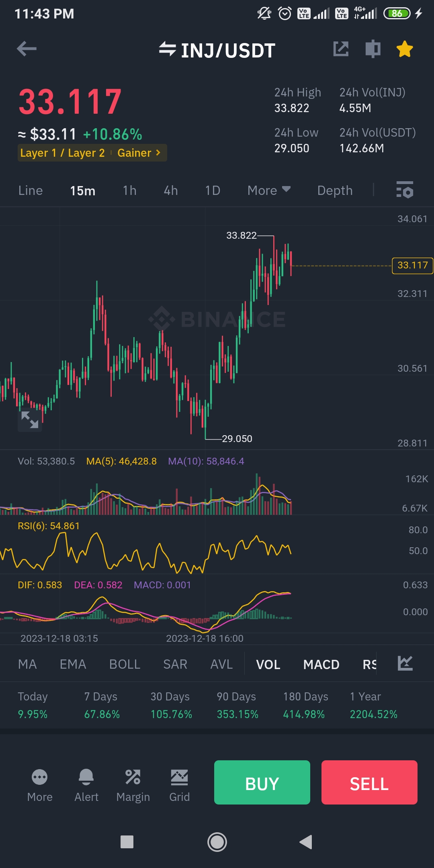The height and width of the screenshot is (868, 434).
Task: Tap the MA(10): 58,846.4 label
Action: point(206,461)
